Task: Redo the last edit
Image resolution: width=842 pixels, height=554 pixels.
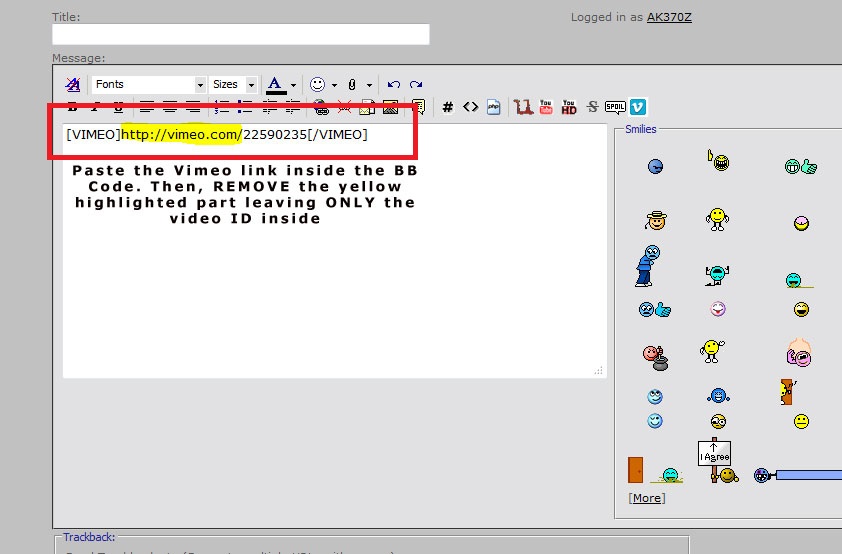Action: (416, 84)
